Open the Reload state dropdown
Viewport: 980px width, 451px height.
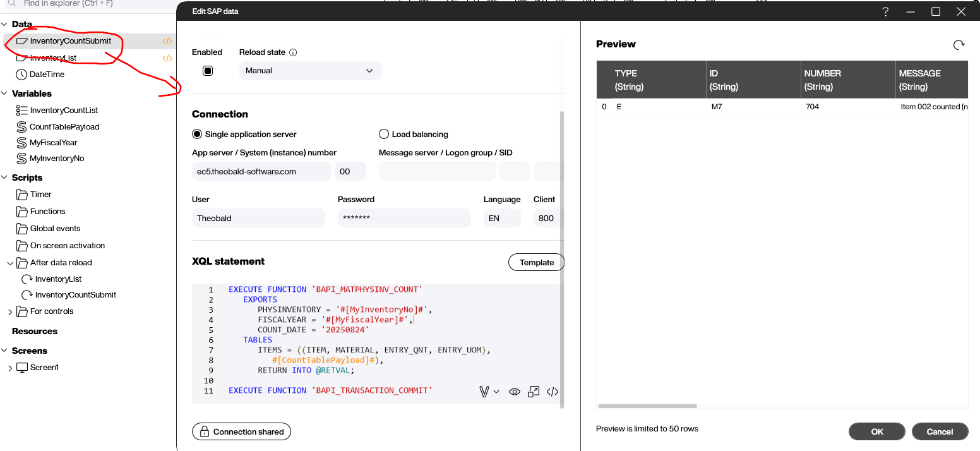coord(310,71)
